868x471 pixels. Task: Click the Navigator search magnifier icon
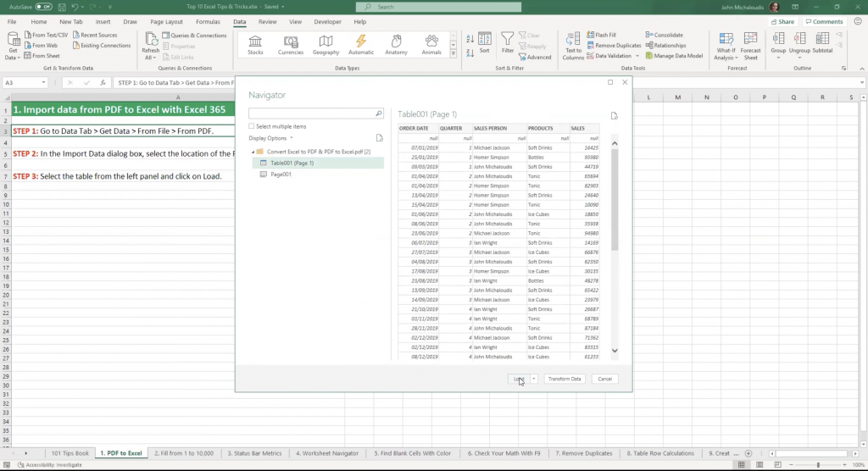379,114
